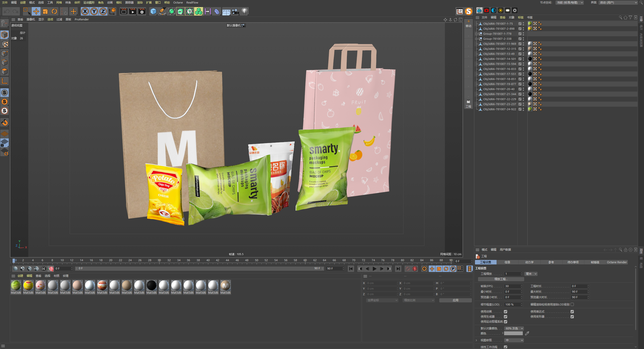Click the 缩放工程 button

pyautogui.click(x=501, y=279)
